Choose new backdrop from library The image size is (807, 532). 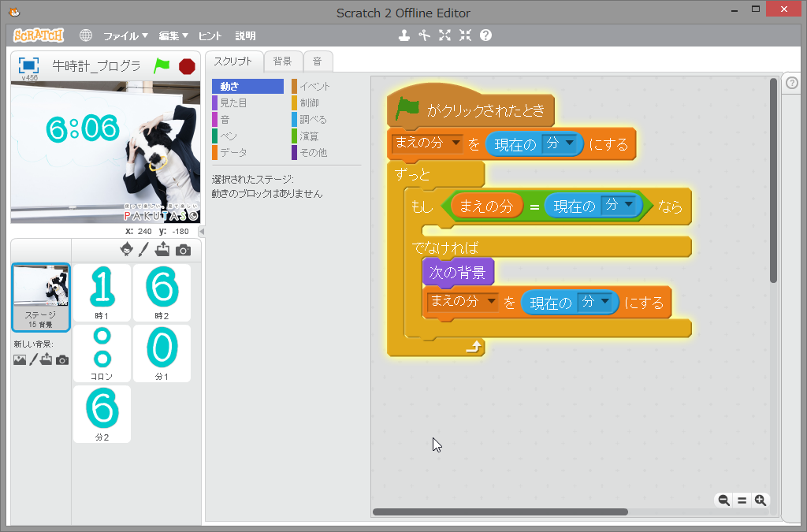coord(20,359)
